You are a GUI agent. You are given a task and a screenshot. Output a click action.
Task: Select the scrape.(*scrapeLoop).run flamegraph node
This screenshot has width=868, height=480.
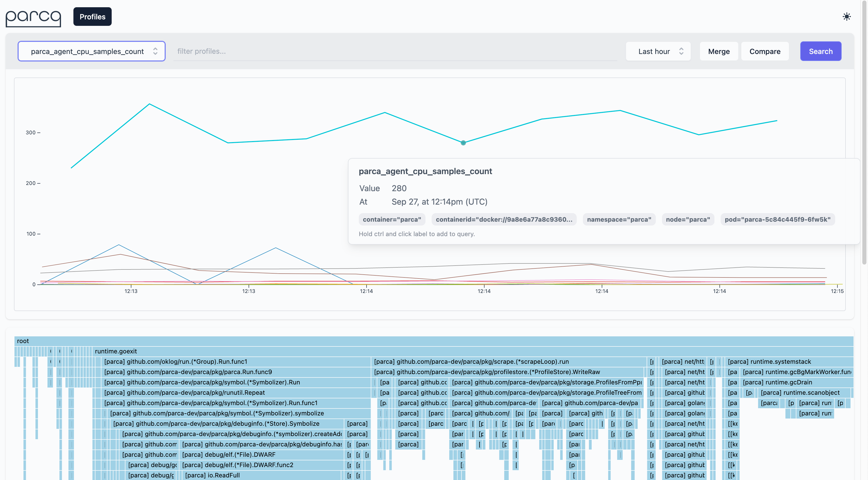coord(509,361)
